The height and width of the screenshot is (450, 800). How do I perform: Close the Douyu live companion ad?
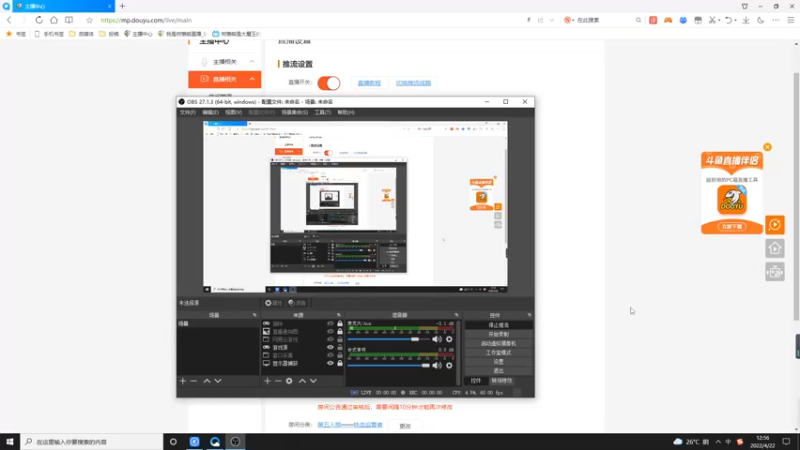(x=767, y=147)
